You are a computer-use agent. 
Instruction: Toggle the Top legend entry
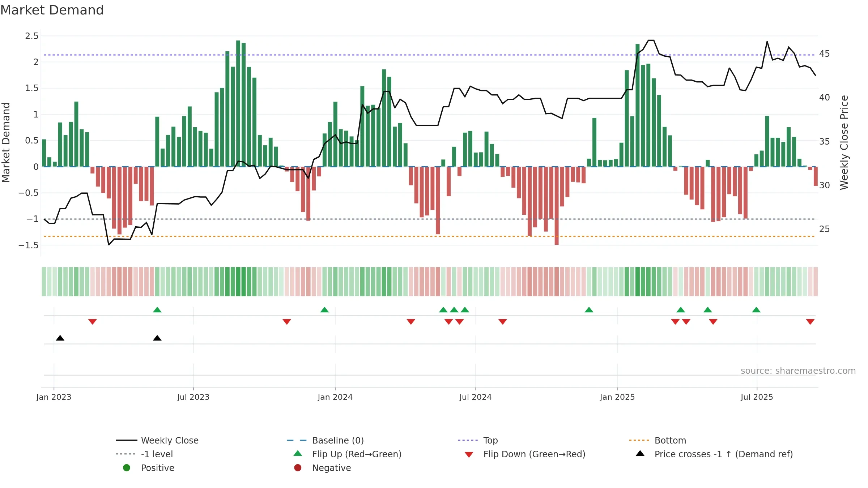coord(478,440)
